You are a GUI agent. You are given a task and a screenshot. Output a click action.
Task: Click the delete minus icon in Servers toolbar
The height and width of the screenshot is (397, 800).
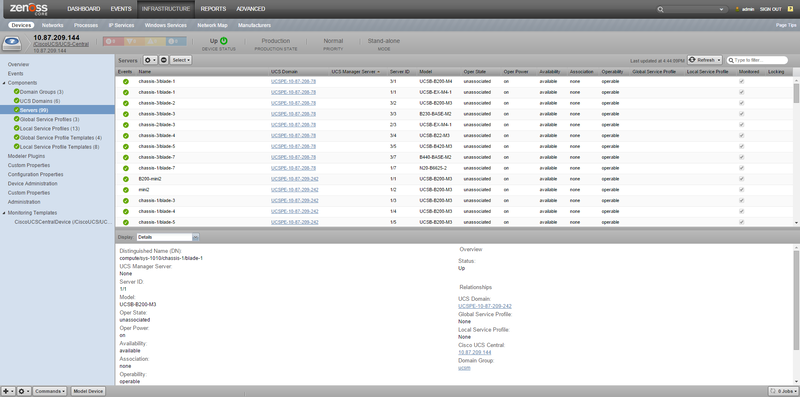[x=164, y=60]
